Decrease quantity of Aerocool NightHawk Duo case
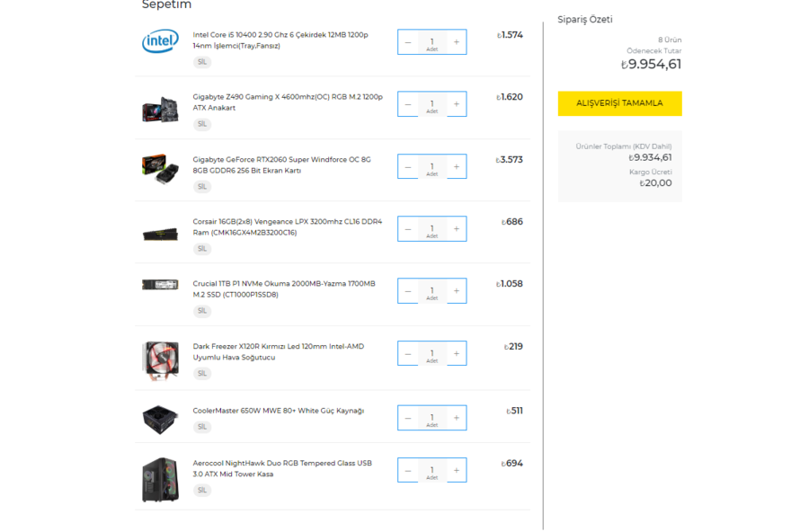Viewport: 809px width, 532px height. click(408, 471)
